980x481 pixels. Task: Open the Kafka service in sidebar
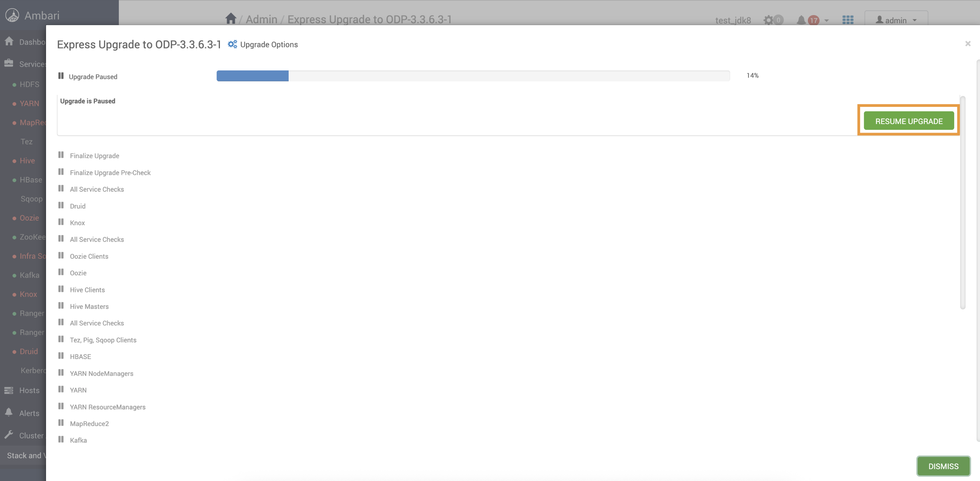point(29,275)
